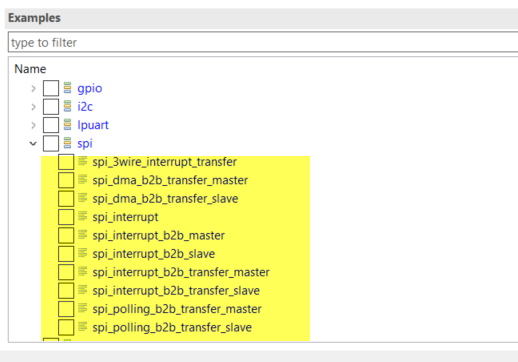Screen dimensions: 518x362
Task: Select spi_interrupt text row
Action: (x=125, y=217)
